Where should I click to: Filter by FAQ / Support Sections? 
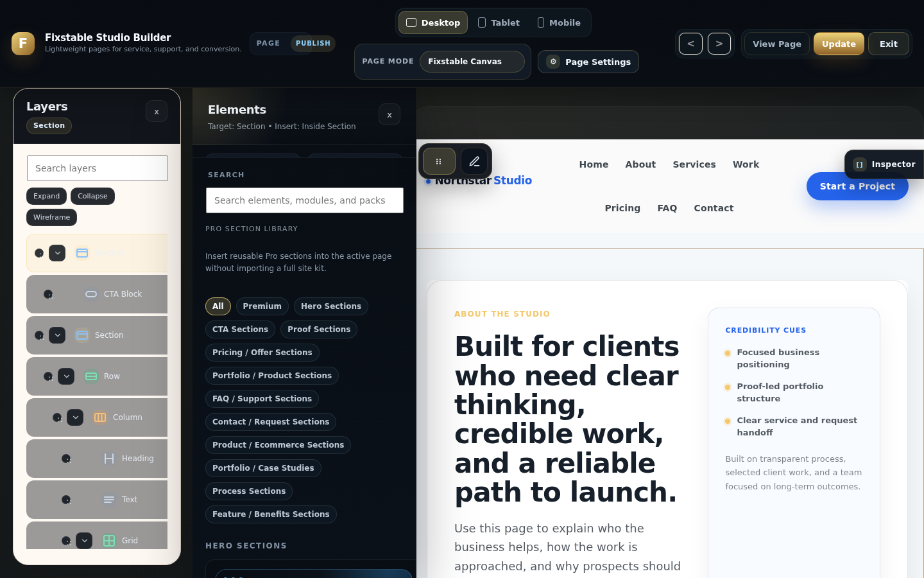pyautogui.click(x=262, y=399)
